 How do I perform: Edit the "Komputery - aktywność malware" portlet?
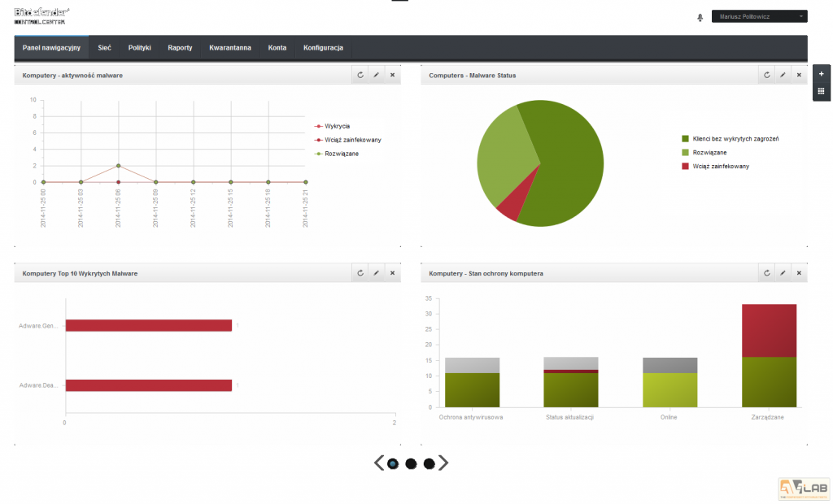click(376, 74)
